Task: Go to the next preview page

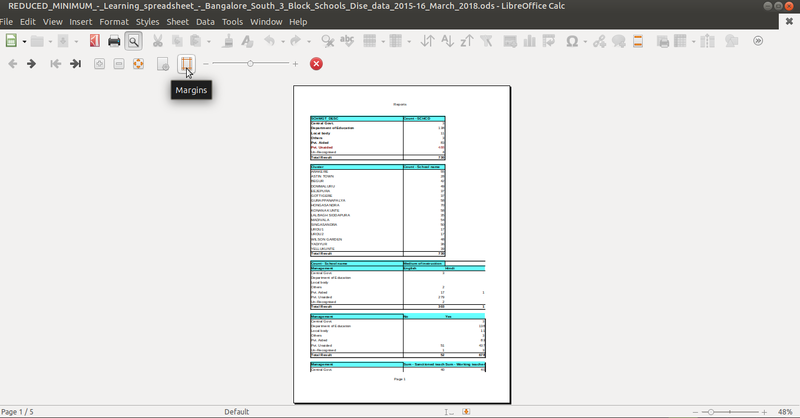Action: point(31,64)
